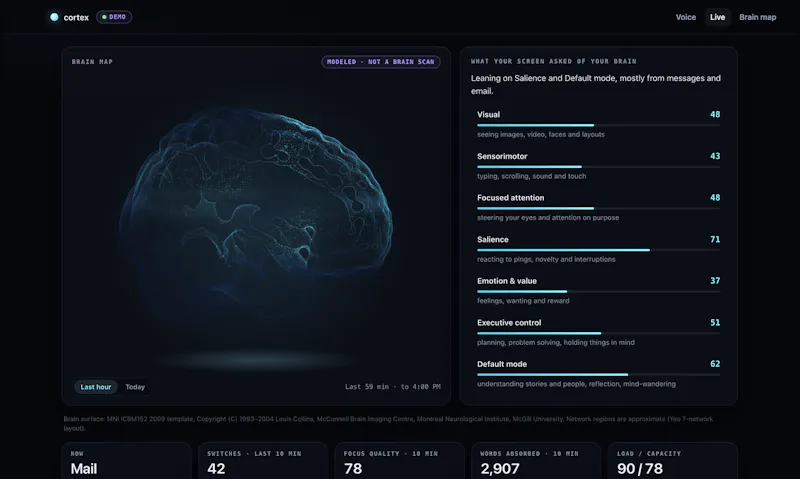Click the Salience score 71
Viewport: 800px width, 479px height.
[x=715, y=239]
